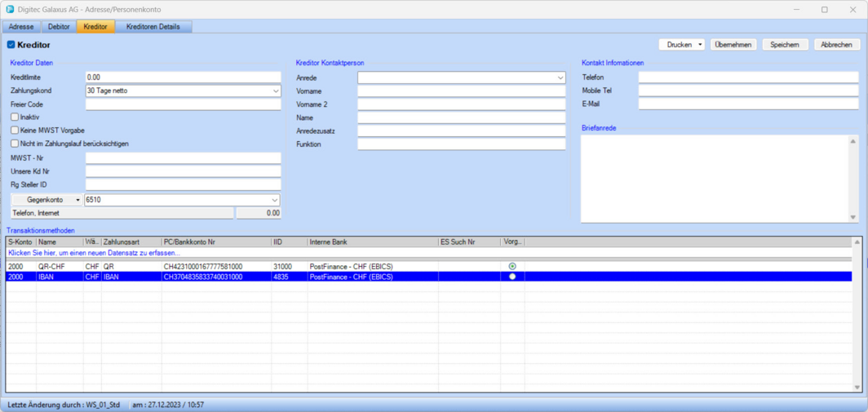This screenshot has width=868, height=412.
Task: Click into the E-Mail input field
Action: tap(748, 104)
